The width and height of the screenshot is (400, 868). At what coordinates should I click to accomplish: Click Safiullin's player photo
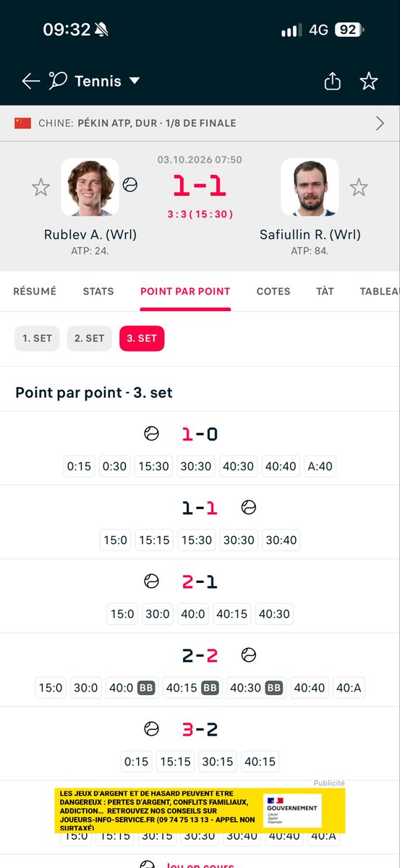pos(310,187)
